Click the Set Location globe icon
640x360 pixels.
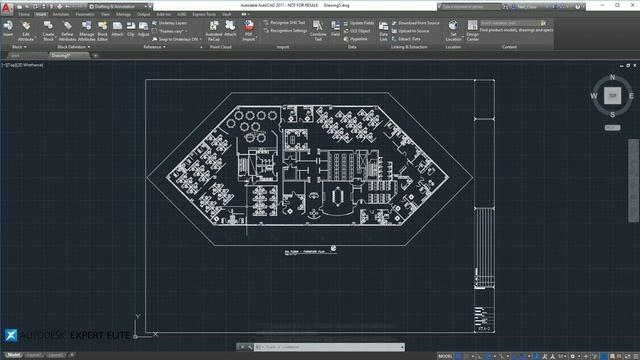pos(453,25)
